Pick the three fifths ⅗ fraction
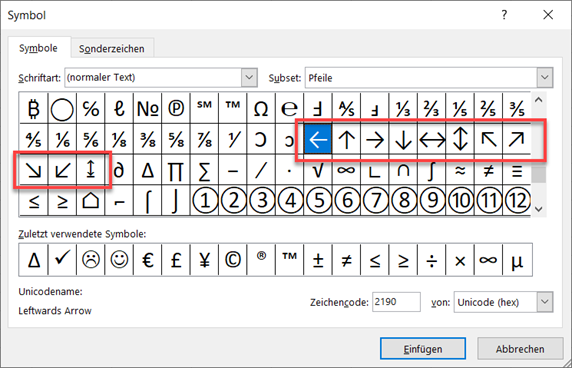 (517, 108)
